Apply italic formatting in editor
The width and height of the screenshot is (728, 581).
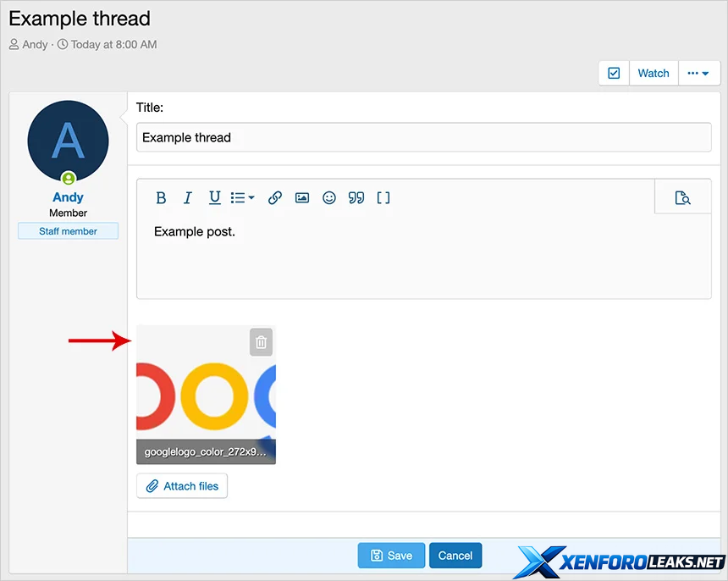pyautogui.click(x=188, y=198)
